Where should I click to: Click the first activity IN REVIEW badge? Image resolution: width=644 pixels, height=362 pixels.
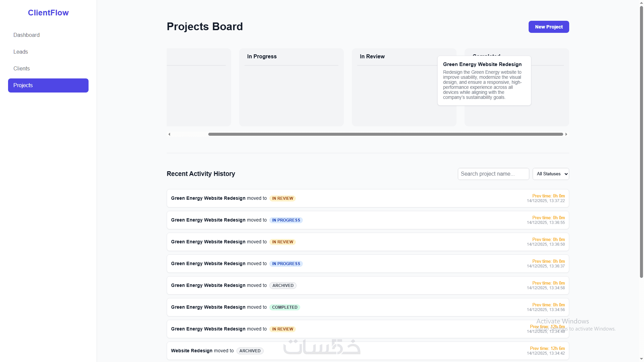click(282, 198)
